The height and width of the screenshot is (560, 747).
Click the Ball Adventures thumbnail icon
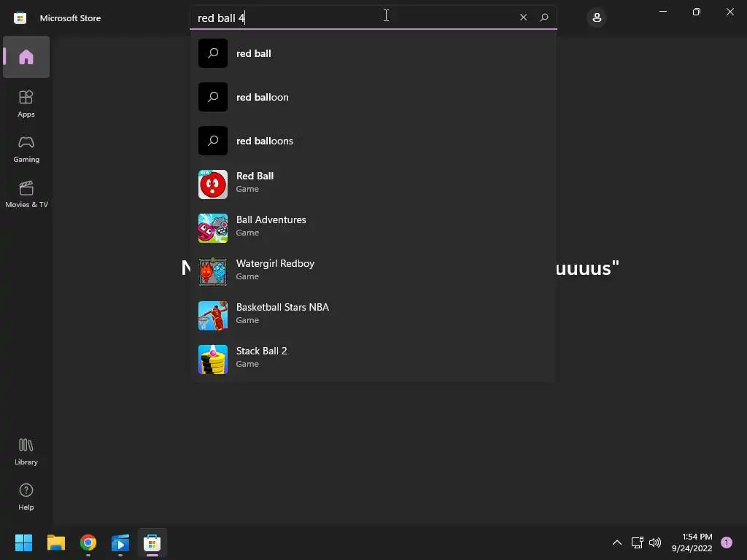[x=213, y=228]
